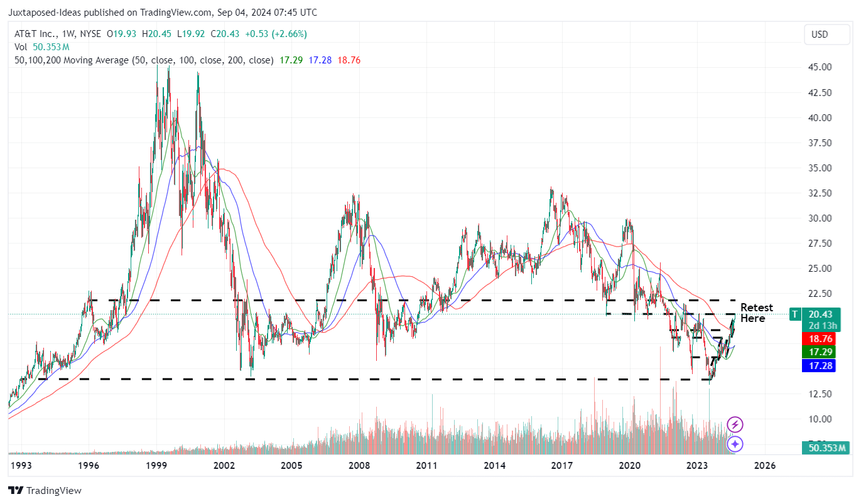The width and height of the screenshot is (861, 504).
Task: Click the 10.00 price axis label
Action: click(821, 419)
